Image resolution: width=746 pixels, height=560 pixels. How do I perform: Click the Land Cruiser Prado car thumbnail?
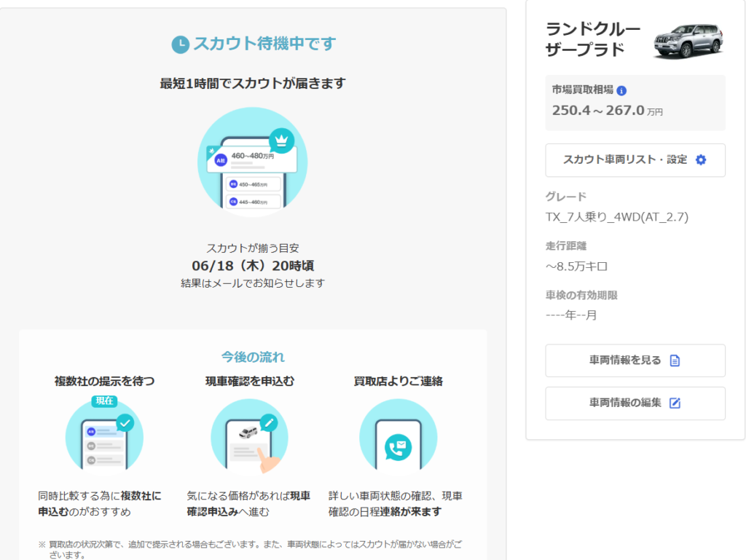click(x=688, y=42)
